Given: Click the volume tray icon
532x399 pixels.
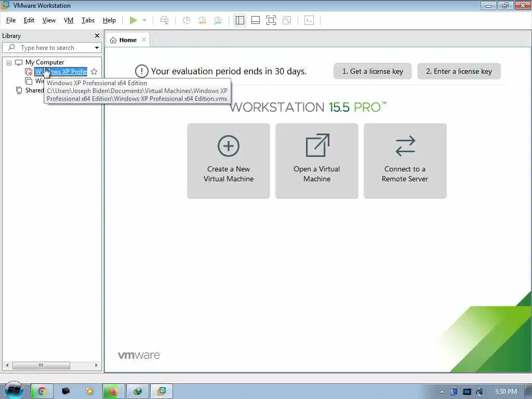Looking at the screenshot, I should [x=480, y=392].
